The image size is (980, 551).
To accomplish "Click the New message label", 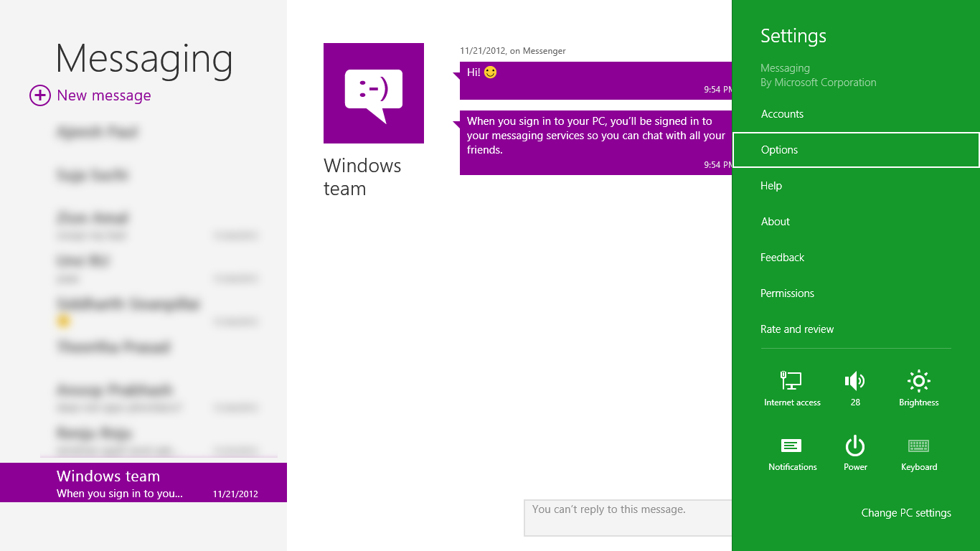I will [x=104, y=95].
